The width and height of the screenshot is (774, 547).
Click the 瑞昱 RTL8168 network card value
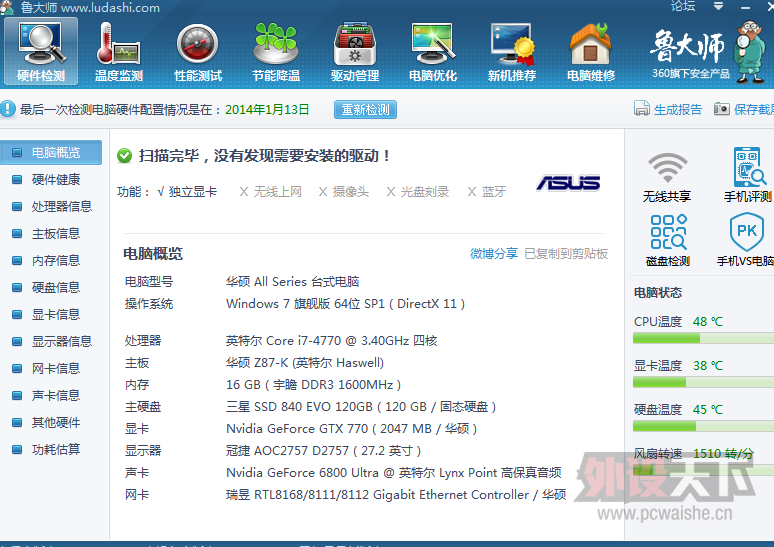(x=396, y=495)
